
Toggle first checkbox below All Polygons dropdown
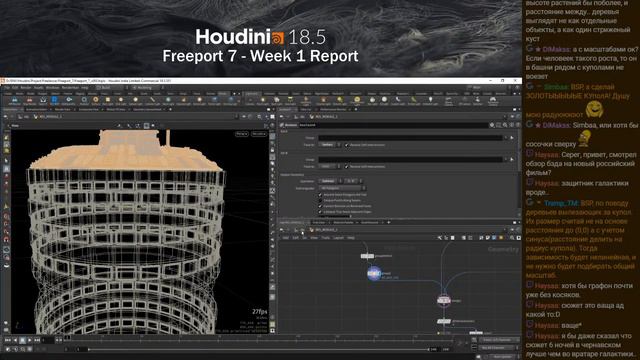320,195
